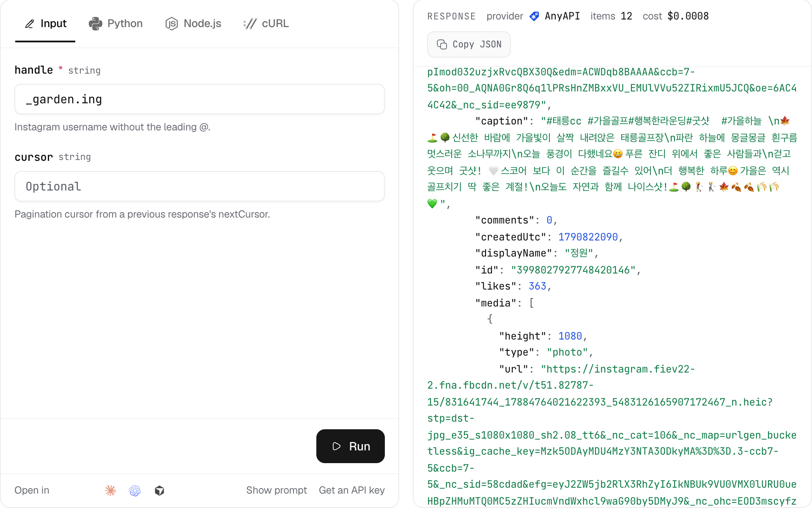Click the "comments" value 0
This screenshot has width=812, height=508.
coord(549,220)
